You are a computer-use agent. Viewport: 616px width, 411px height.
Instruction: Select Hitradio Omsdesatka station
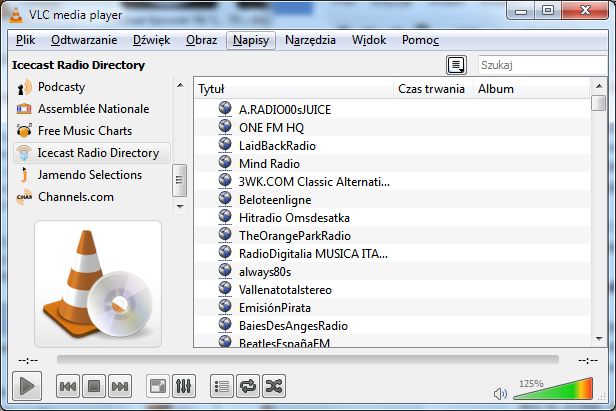point(392,218)
